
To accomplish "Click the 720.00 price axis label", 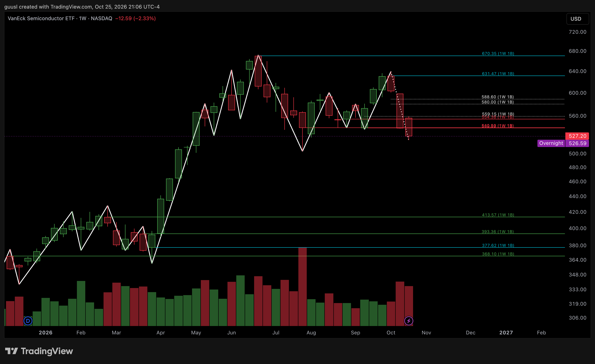I will tap(577, 32).
